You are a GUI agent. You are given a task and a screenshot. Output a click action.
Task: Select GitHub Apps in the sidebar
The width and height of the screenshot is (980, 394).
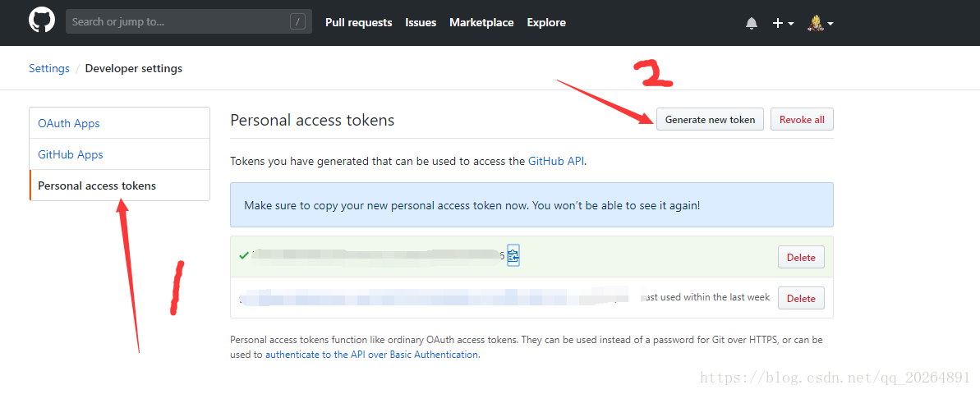point(119,154)
